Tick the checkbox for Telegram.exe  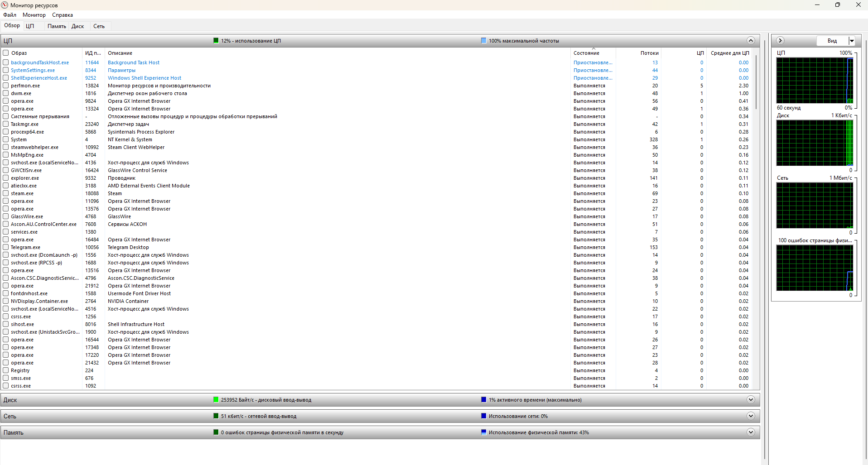click(x=6, y=247)
